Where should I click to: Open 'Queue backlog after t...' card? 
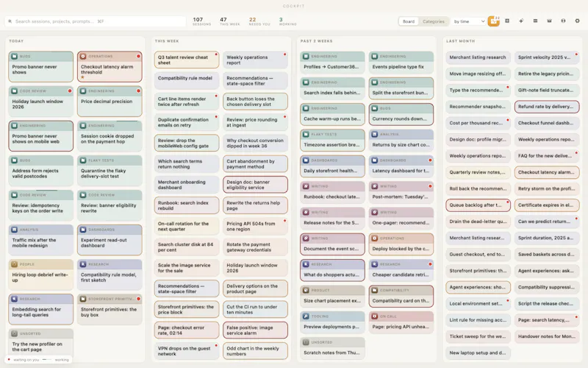tap(478, 205)
